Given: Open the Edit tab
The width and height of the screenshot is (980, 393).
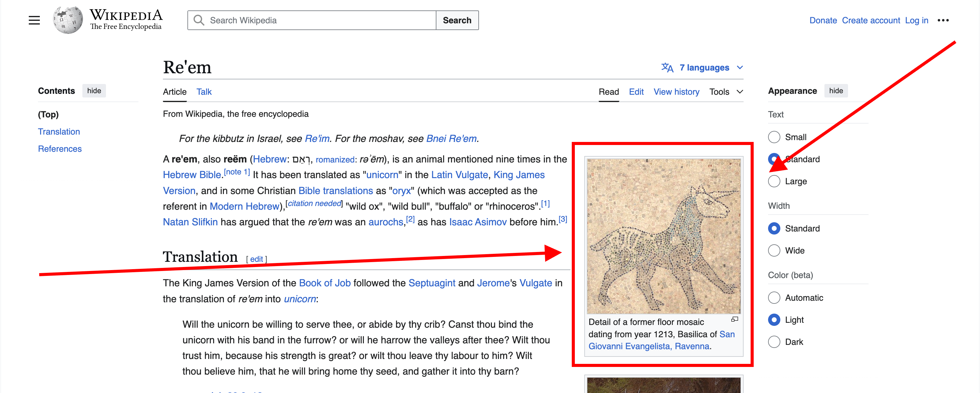Looking at the screenshot, I should pos(636,92).
